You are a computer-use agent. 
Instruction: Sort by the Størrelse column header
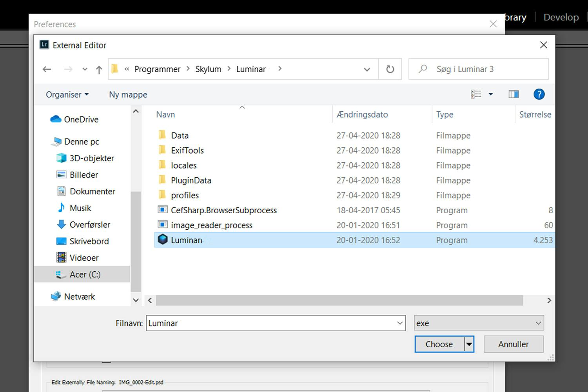pos(535,114)
